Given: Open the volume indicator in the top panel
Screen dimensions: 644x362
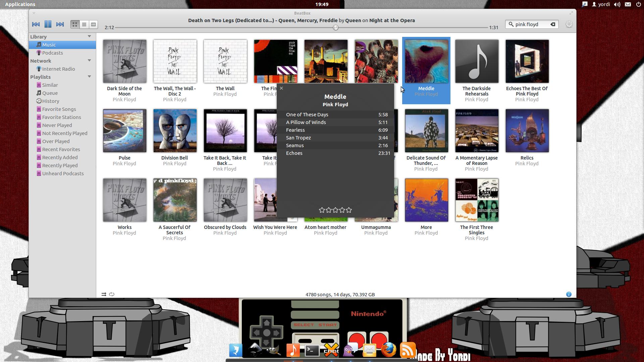Looking at the screenshot, I should [617, 4].
